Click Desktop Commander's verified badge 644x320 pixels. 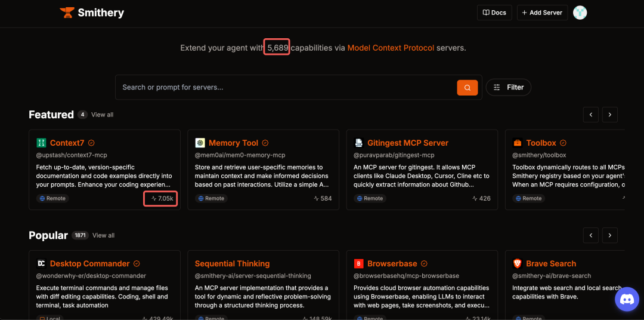pos(137,264)
